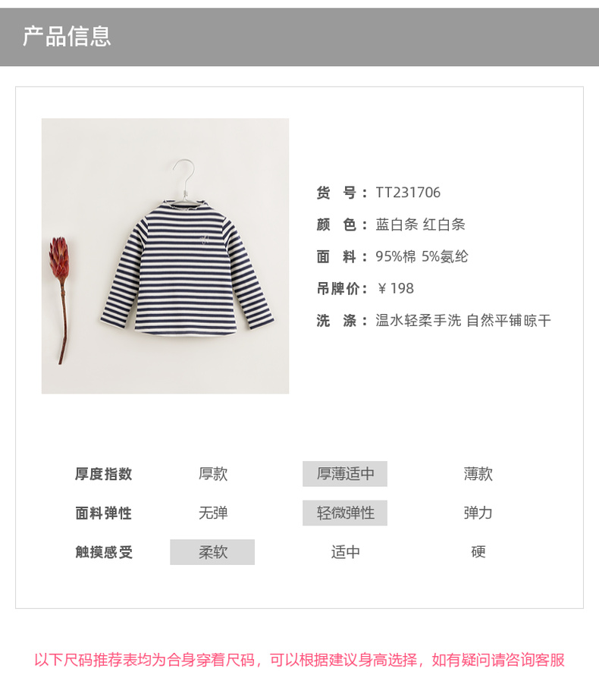This screenshot has height=700, width=599.
Task: Choose 无弹 for fabric elasticity
Action: tap(213, 513)
